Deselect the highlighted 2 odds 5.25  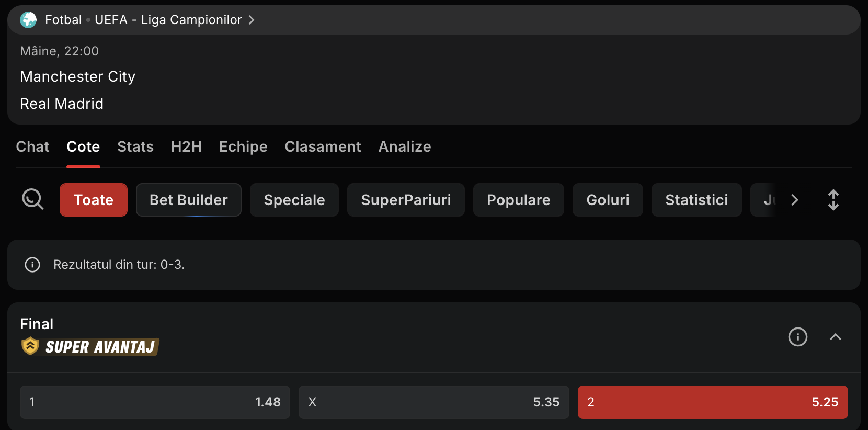click(713, 402)
